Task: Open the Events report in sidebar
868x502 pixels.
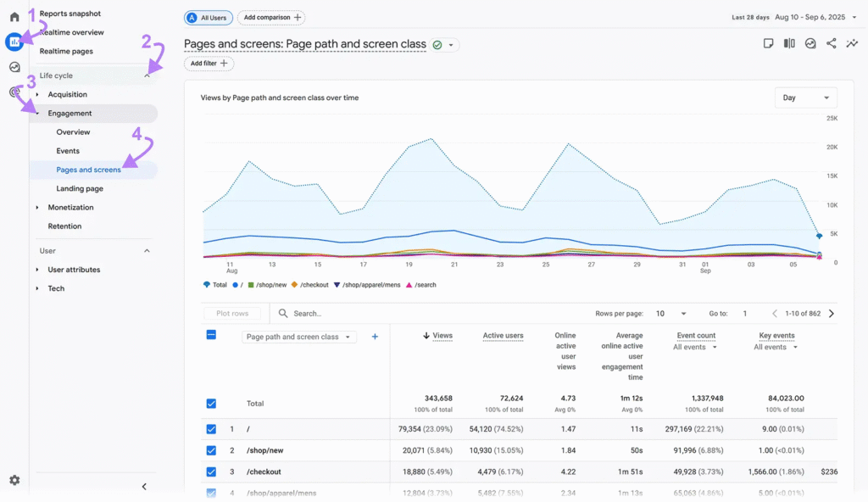Action: 68,151
